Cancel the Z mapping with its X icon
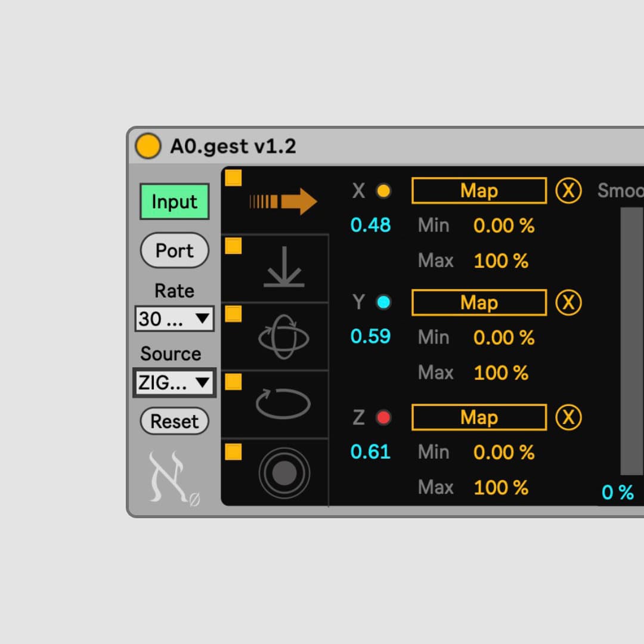 coord(568,417)
